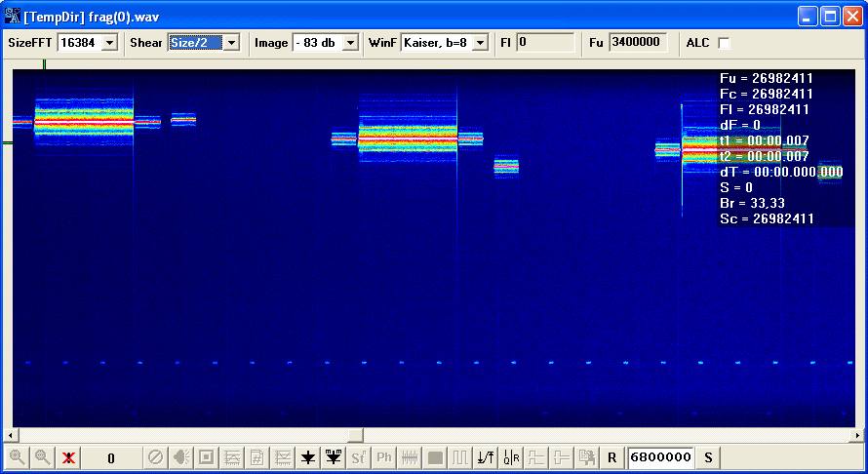Click the Fl input field showing 0
This screenshot has width=868, height=474.
pyautogui.click(x=546, y=43)
